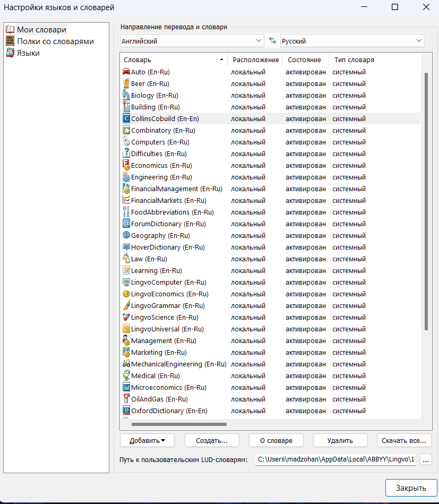The image size is (439, 504).
Task: Click the Языки stacked books icon
Action: click(10, 53)
